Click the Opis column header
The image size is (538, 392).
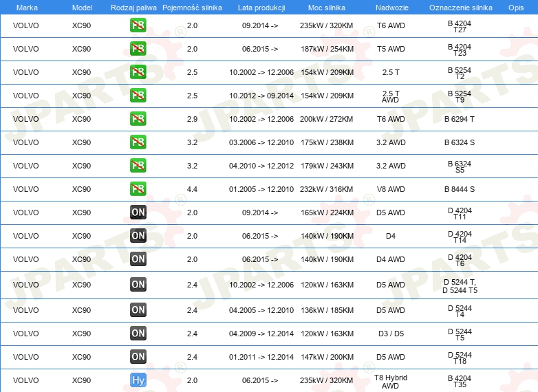(516, 8)
